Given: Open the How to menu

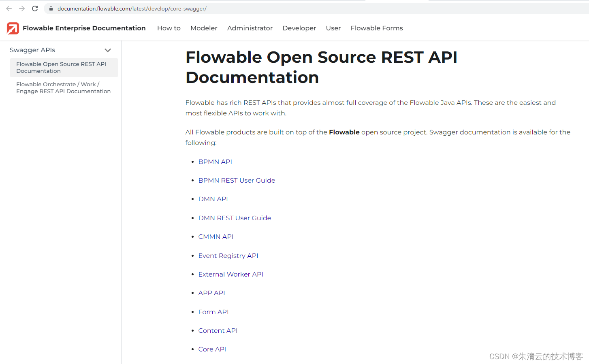Looking at the screenshot, I should (x=169, y=28).
